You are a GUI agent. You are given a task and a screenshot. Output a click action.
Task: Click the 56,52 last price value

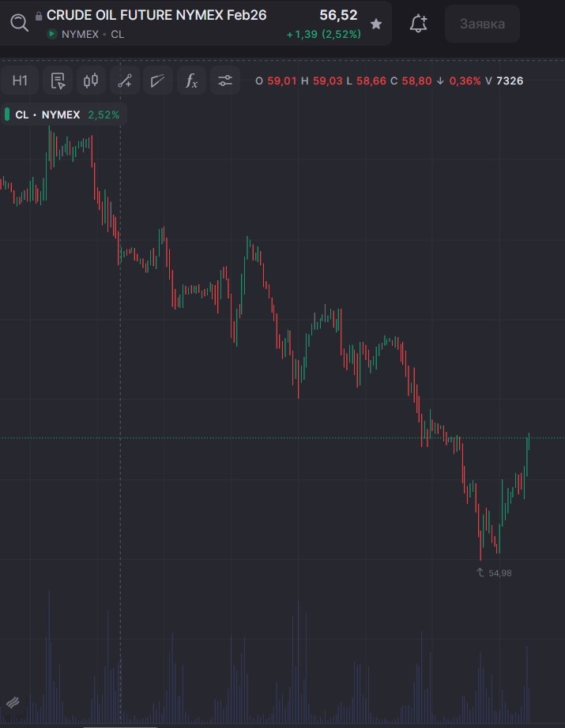coord(338,15)
